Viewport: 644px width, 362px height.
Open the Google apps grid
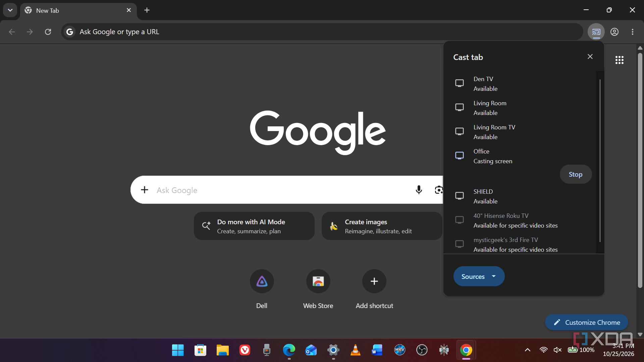(620, 60)
